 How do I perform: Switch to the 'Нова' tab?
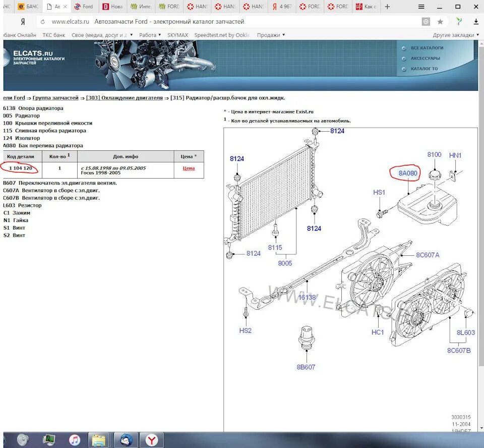(x=112, y=7)
